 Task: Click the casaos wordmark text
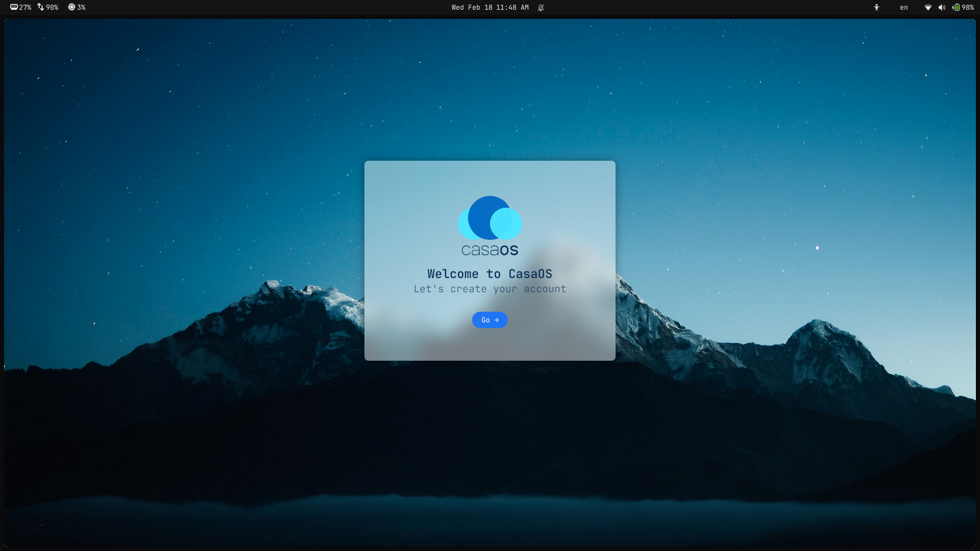(x=489, y=250)
